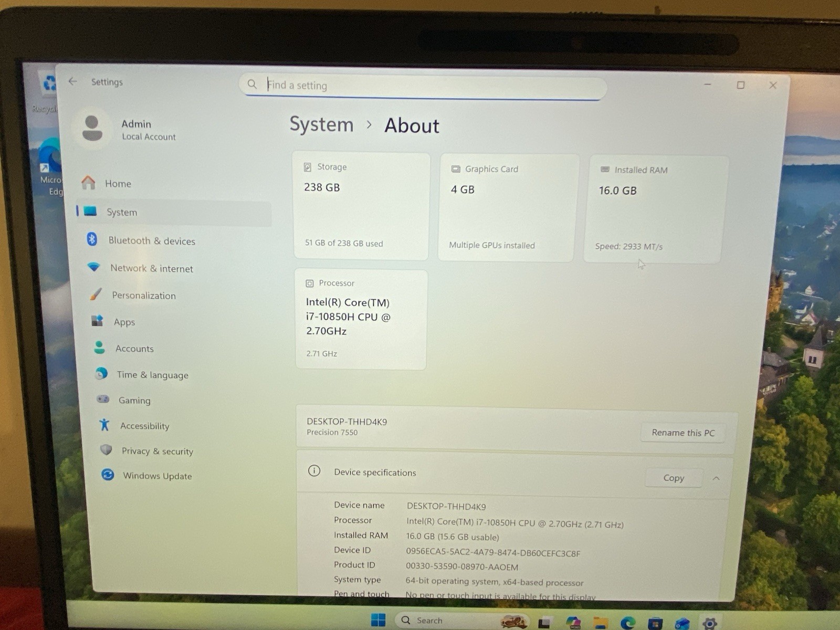This screenshot has height=630, width=840.
Task: Click 'Precision 7550' model text
Action: click(332, 432)
